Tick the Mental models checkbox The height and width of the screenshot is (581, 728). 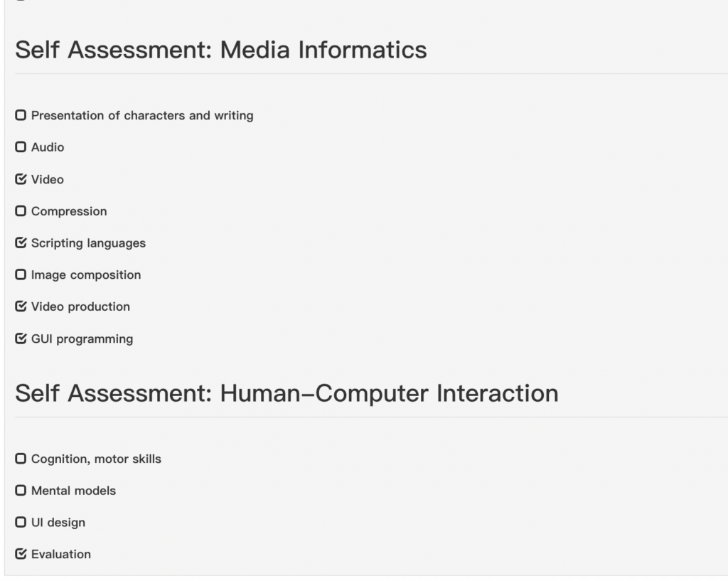click(21, 491)
